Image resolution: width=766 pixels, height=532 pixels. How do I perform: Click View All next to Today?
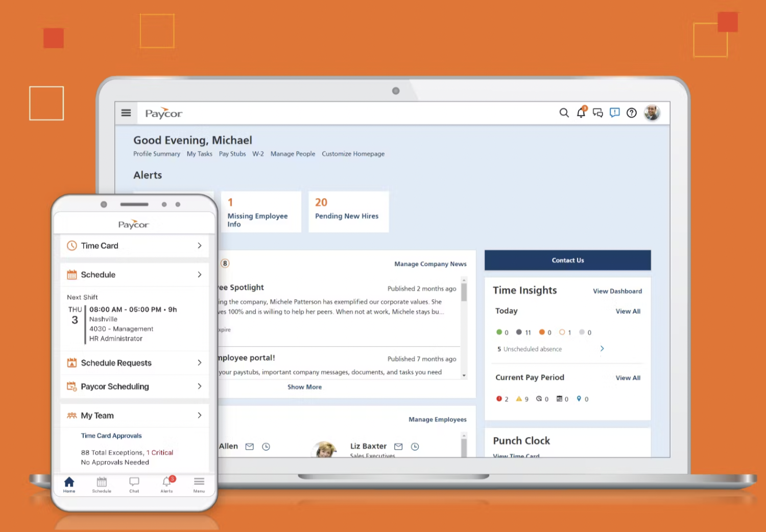628,311
